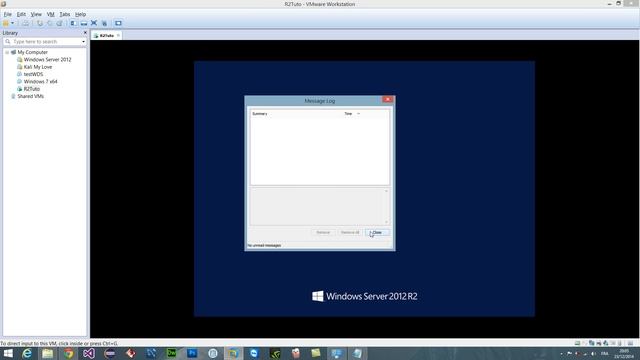Open the power options dropdown arrow

click(x=13, y=23)
